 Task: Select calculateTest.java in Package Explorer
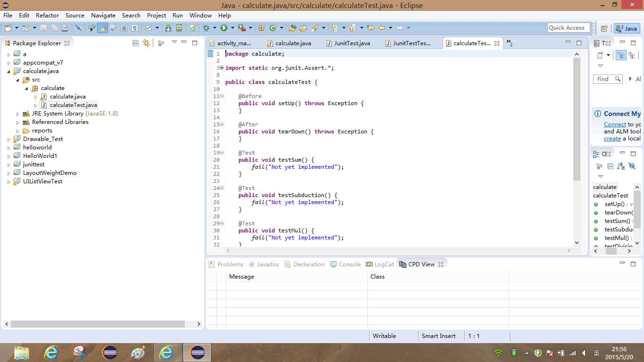click(x=69, y=105)
